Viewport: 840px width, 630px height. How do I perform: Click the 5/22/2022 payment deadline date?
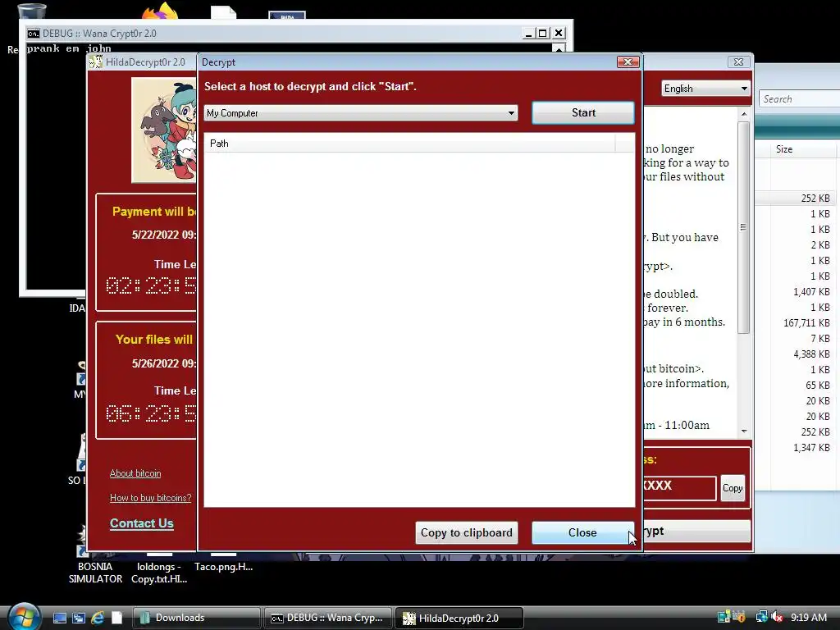[x=164, y=235]
